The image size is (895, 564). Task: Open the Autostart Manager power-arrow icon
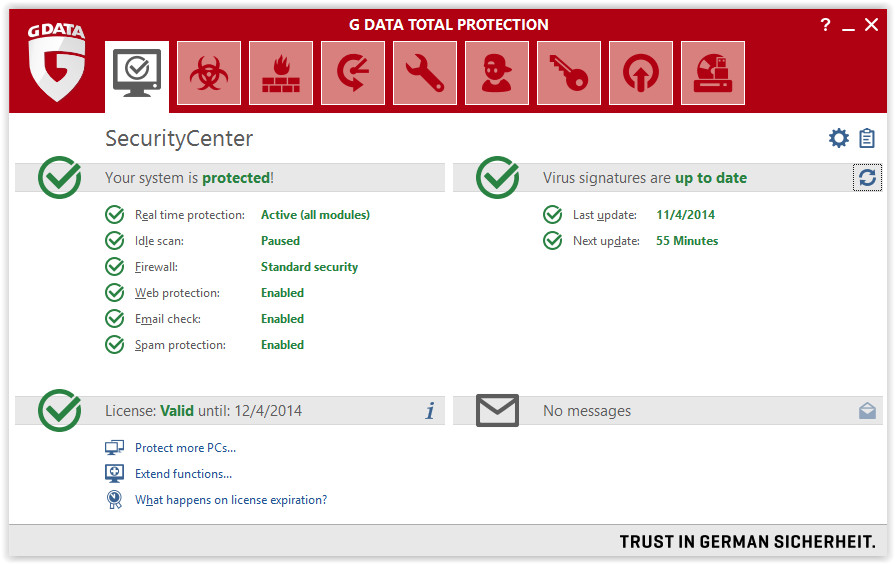click(x=640, y=73)
